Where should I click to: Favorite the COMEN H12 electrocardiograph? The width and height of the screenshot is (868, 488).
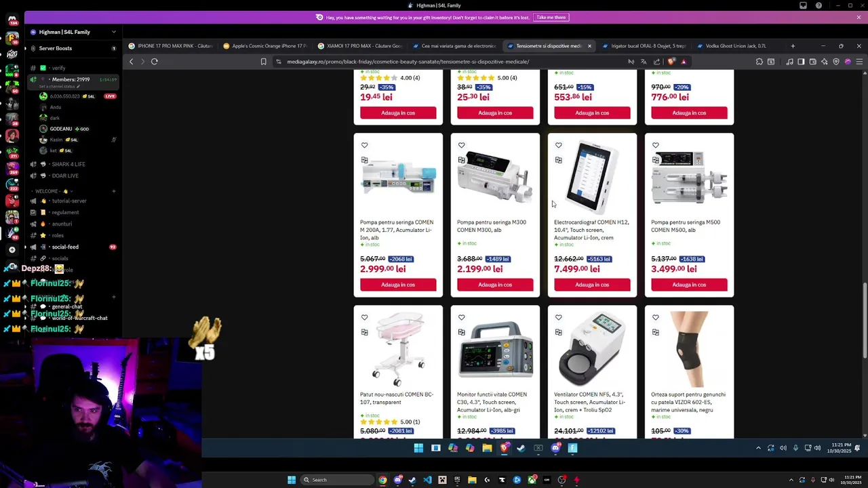tap(558, 145)
